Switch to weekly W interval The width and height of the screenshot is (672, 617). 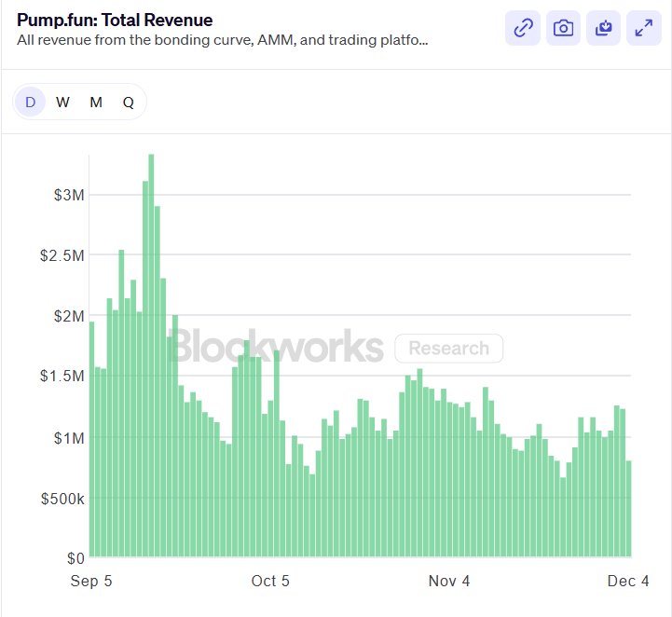coord(62,103)
